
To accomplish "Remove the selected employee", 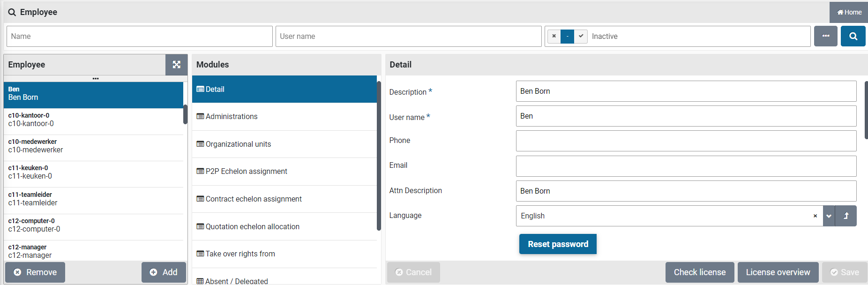I will [x=35, y=272].
